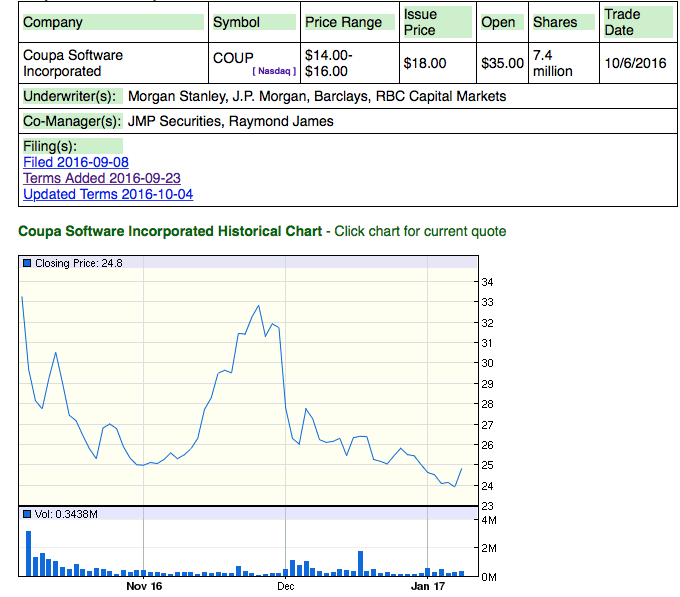Click the Nov 16 axis label

(144, 586)
